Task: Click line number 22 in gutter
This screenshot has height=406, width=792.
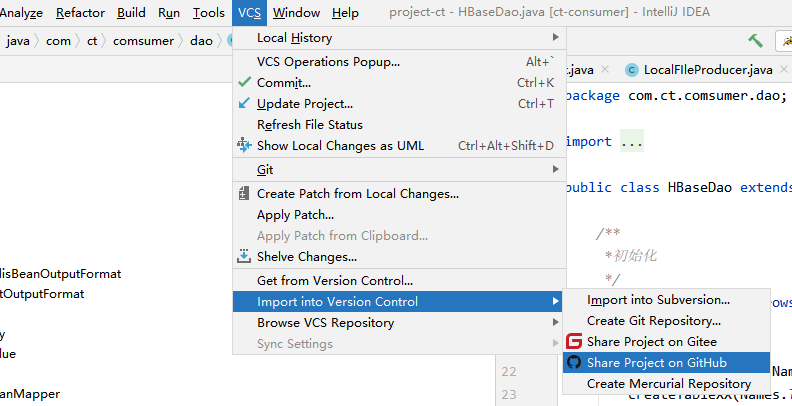Action: coord(509,372)
